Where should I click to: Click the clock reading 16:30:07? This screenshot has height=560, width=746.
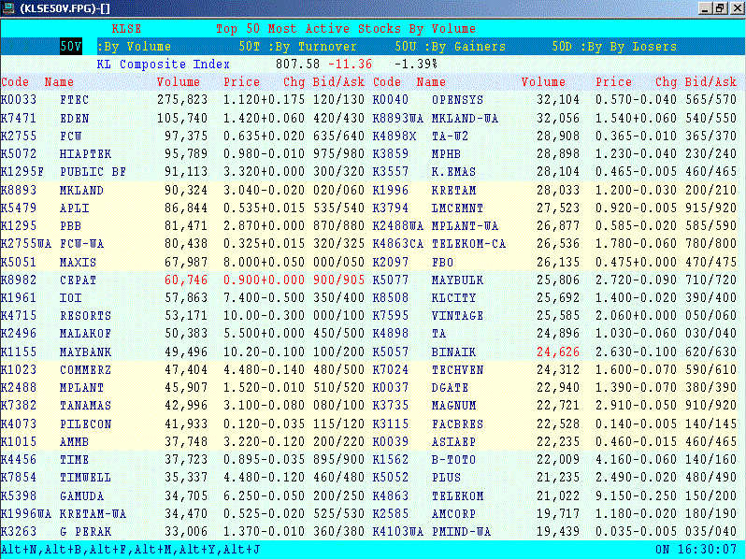click(707, 550)
